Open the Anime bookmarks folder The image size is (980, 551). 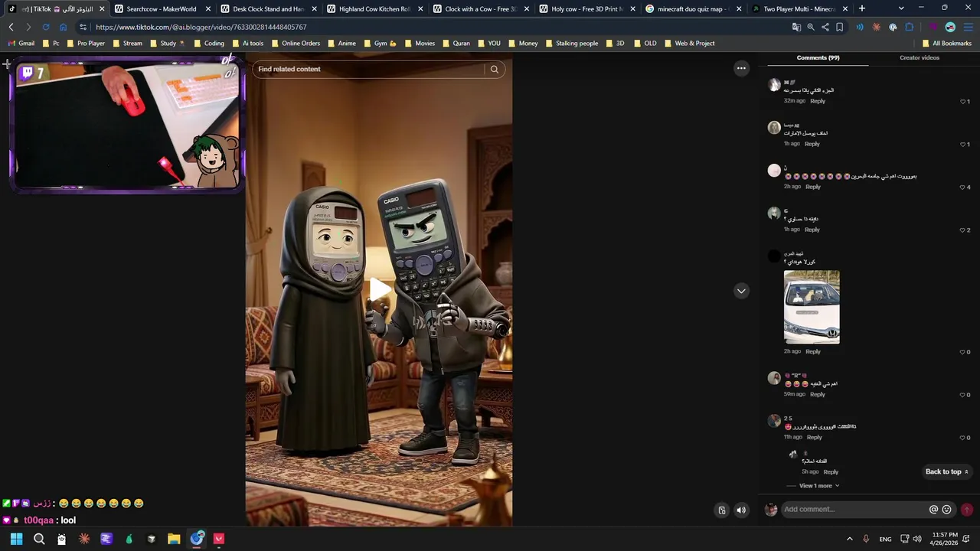[x=341, y=44]
